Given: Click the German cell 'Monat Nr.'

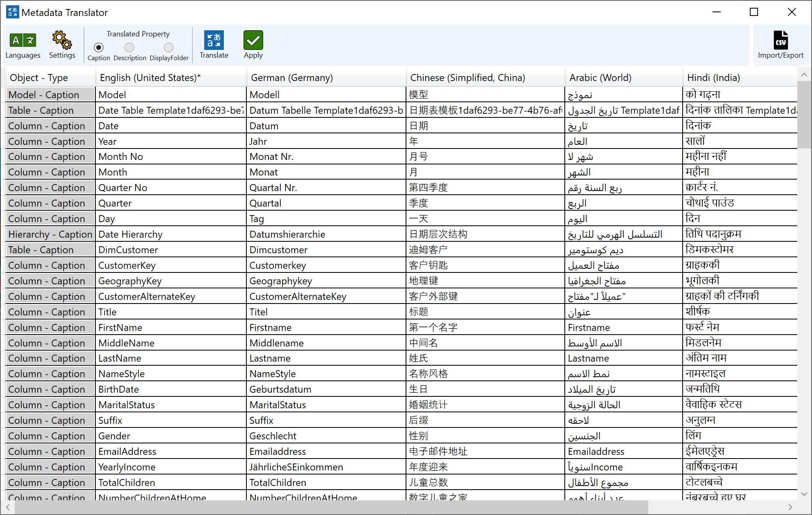Looking at the screenshot, I should (326, 156).
